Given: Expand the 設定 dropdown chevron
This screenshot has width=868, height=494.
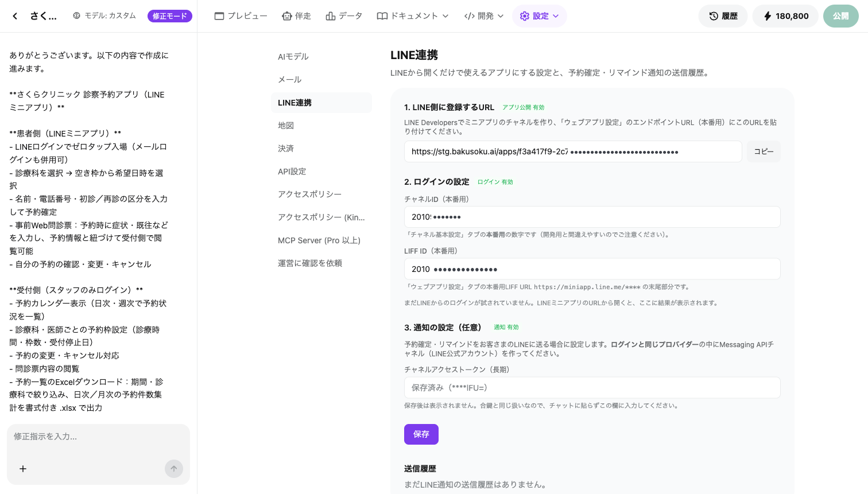Looking at the screenshot, I should pos(556,16).
